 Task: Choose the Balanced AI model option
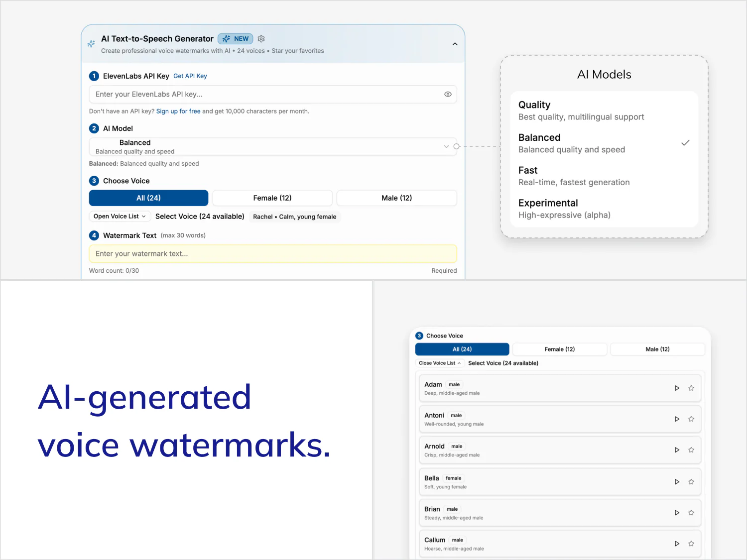point(604,143)
